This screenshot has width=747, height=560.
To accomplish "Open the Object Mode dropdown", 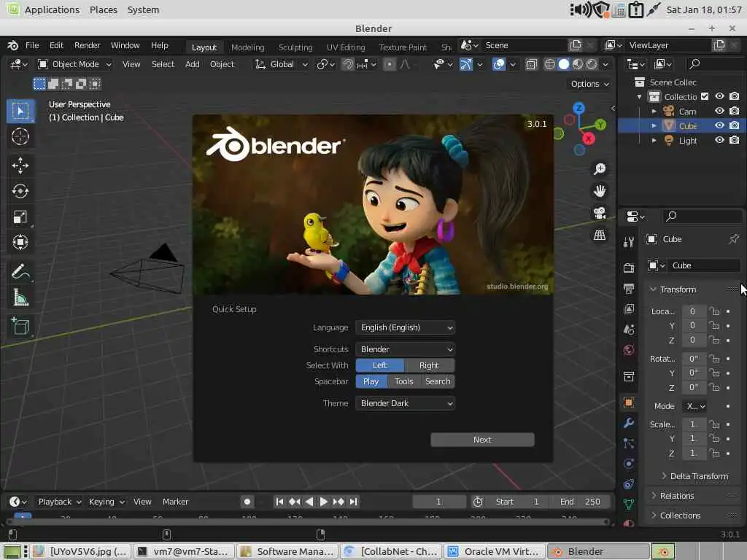I will point(75,64).
